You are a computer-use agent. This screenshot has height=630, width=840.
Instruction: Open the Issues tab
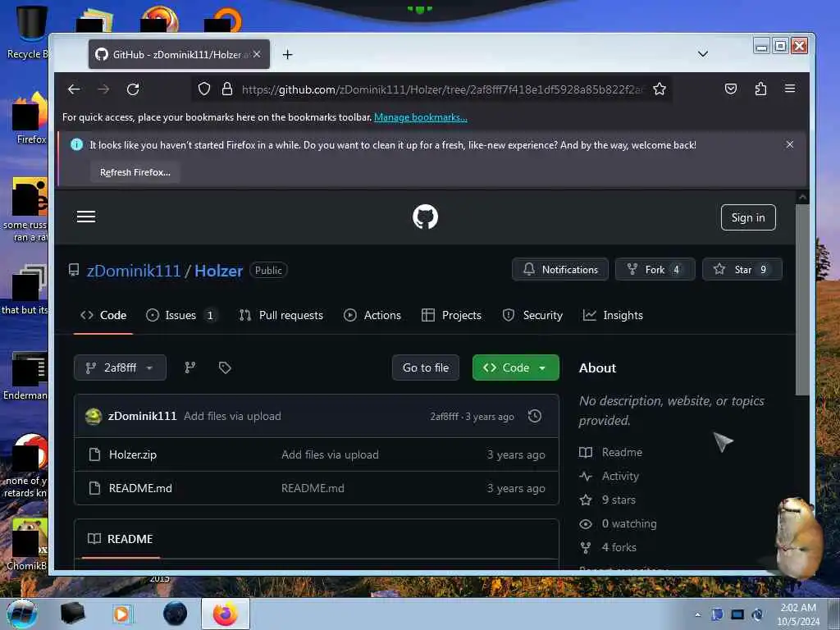coord(181,316)
